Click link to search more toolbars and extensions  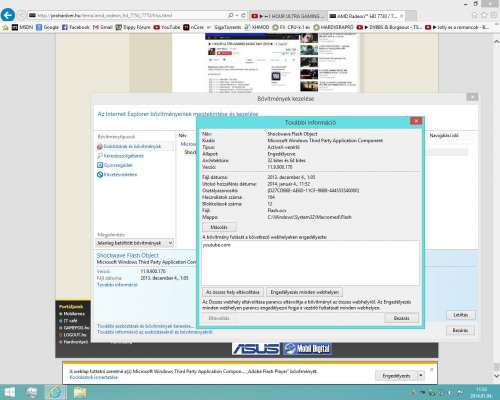145,326
